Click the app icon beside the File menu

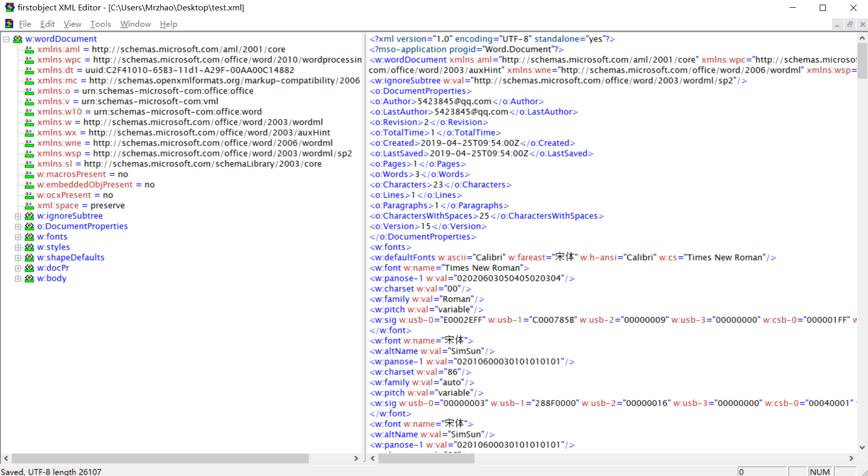tap(9, 24)
